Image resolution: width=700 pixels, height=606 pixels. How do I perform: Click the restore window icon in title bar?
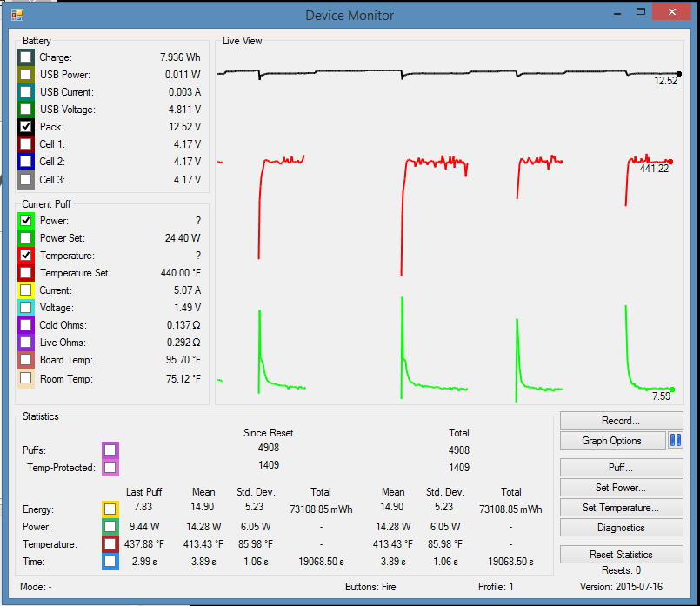click(x=641, y=12)
